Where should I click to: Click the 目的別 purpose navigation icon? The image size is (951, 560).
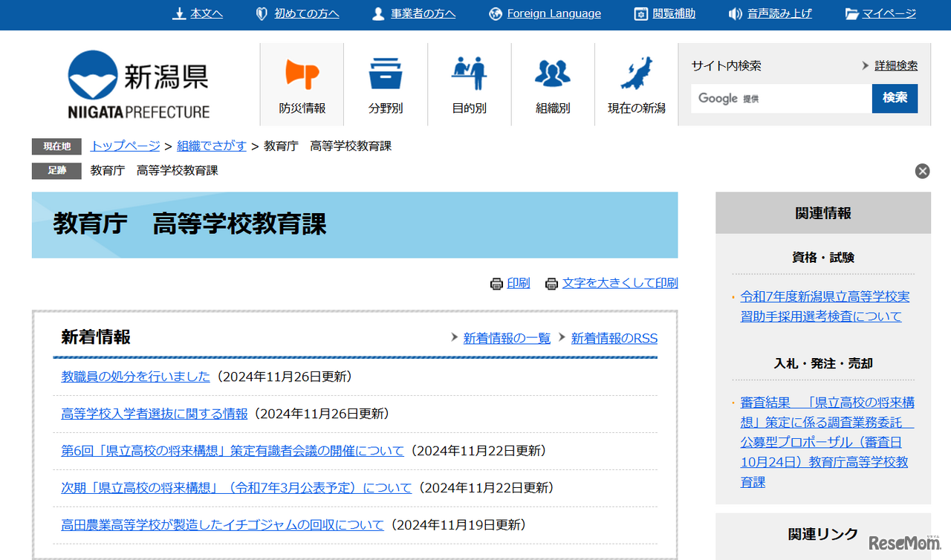pos(469,82)
